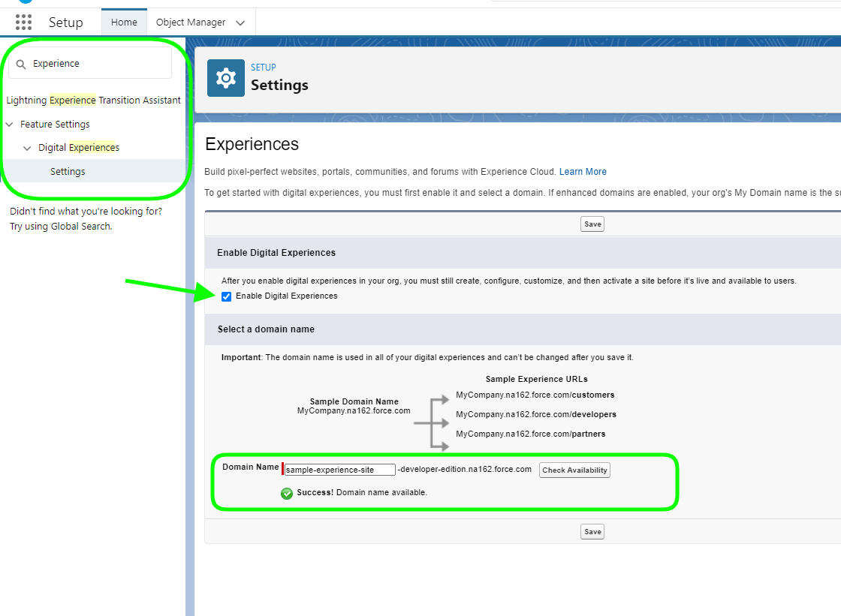Open the App Launcher grid icon
The height and width of the screenshot is (616, 841).
pyautogui.click(x=23, y=22)
